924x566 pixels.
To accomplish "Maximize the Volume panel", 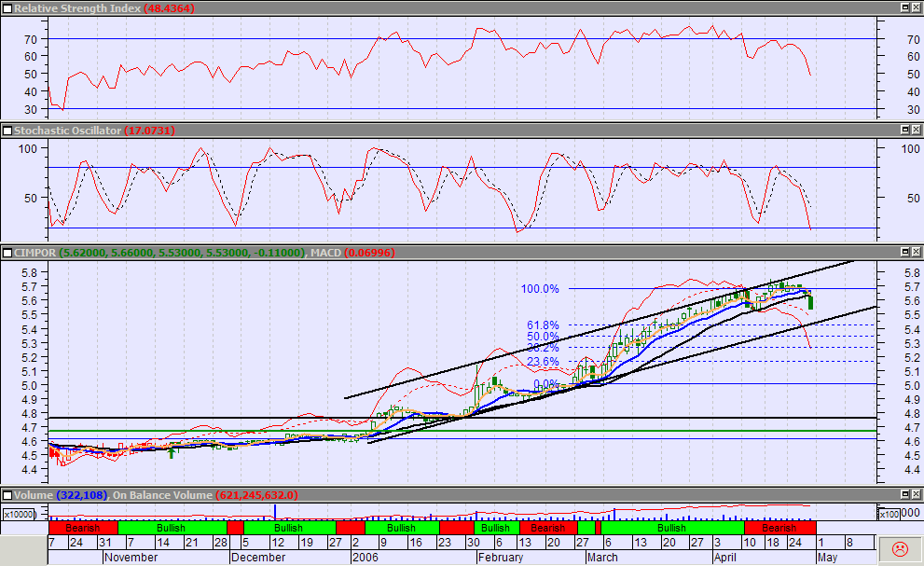I will 903,494.
